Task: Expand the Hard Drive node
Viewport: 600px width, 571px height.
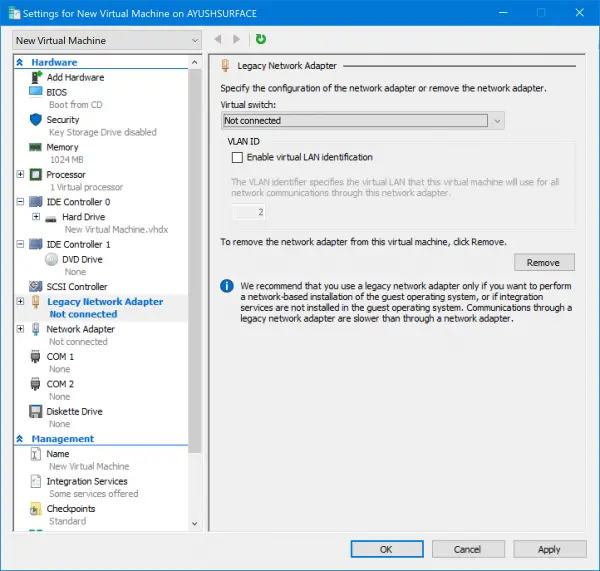Action: (36, 217)
